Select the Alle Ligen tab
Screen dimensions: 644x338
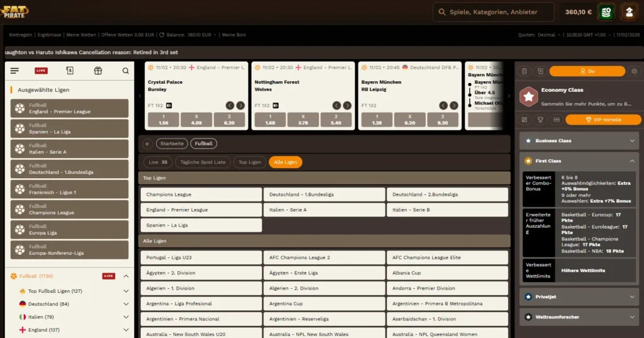coord(286,162)
